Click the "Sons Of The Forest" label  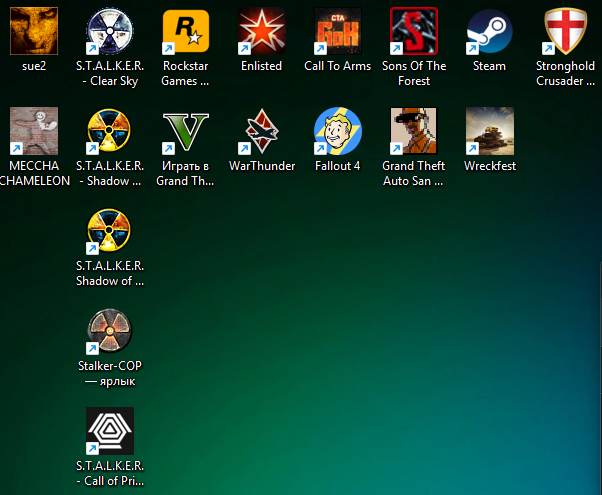[x=414, y=73]
